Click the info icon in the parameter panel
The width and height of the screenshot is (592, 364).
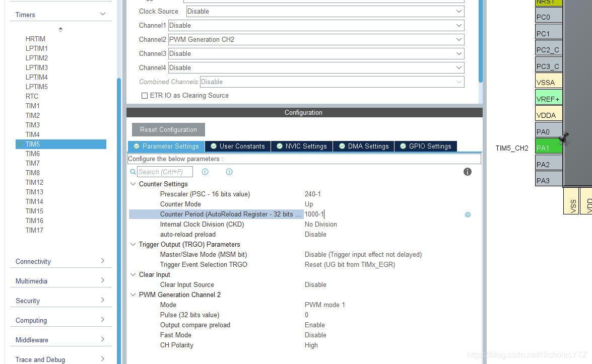tap(468, 172)
